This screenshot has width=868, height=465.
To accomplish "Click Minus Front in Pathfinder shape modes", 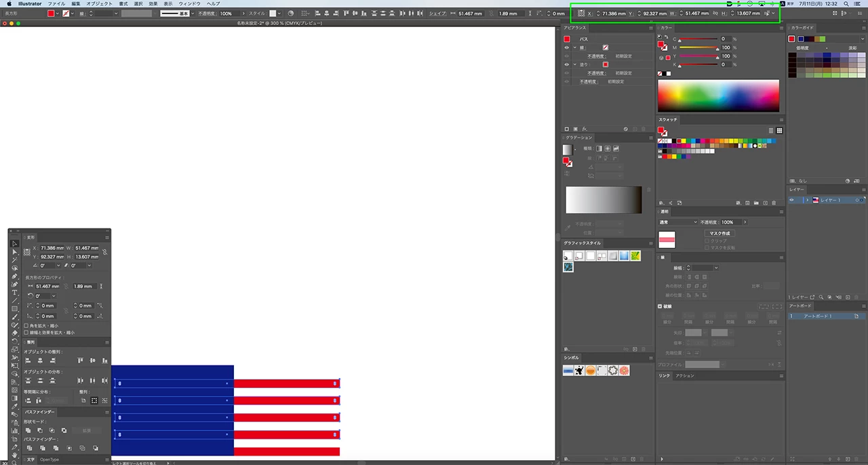I will coord(40,430).
